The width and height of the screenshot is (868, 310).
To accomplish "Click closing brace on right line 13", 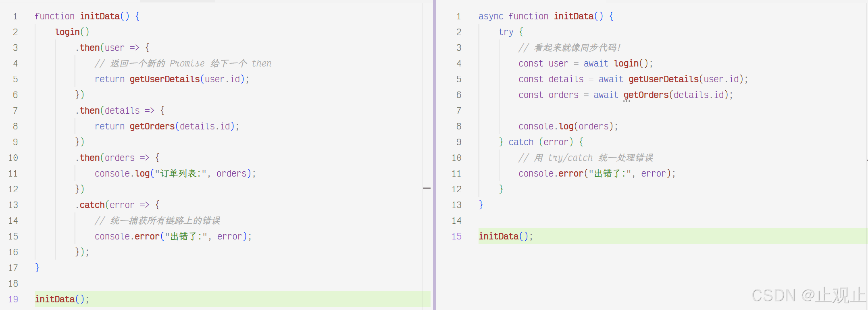I will pyautogui.click(x=481, y=205).
